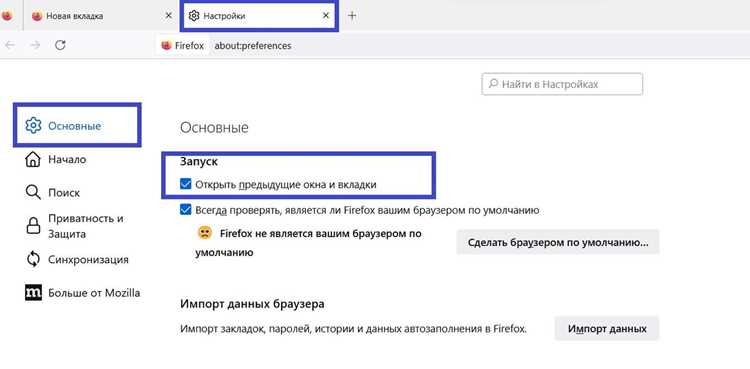The width and height of the screenshot is (750, 369).
Task: Click the about:preferences address field
Action: coord(253,46)
